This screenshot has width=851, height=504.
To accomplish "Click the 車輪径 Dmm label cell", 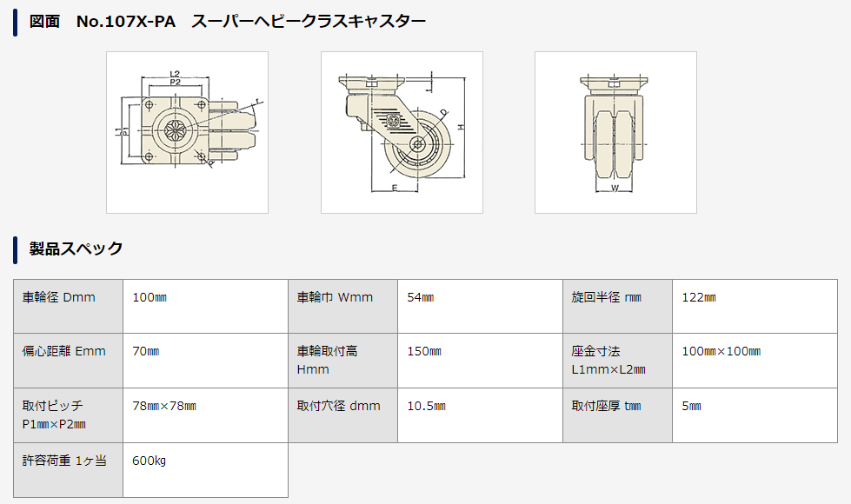I will pyautogui.click(x=69, y=306).
